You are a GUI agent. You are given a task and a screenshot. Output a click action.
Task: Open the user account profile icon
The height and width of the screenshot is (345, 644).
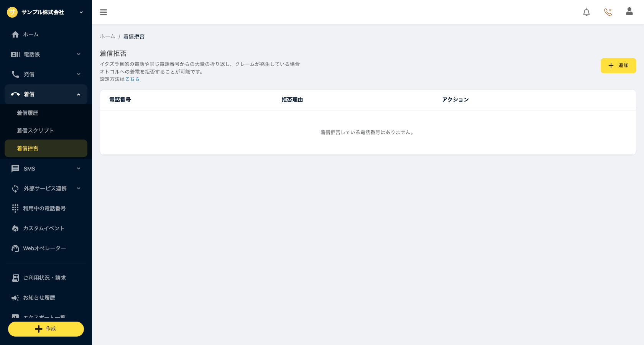(x=629, y=11)
